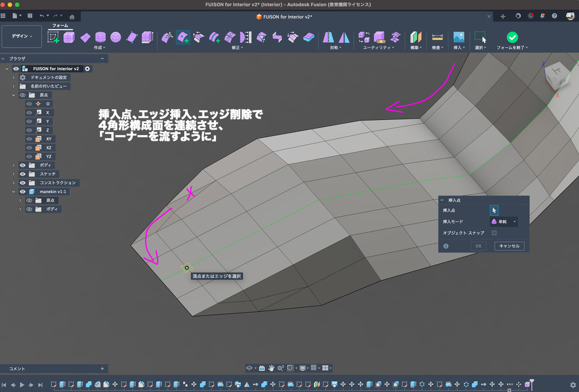The image size is (579, 392).
Task: Toggle visibility of the Construction folder
Action: tap(23, 183)
